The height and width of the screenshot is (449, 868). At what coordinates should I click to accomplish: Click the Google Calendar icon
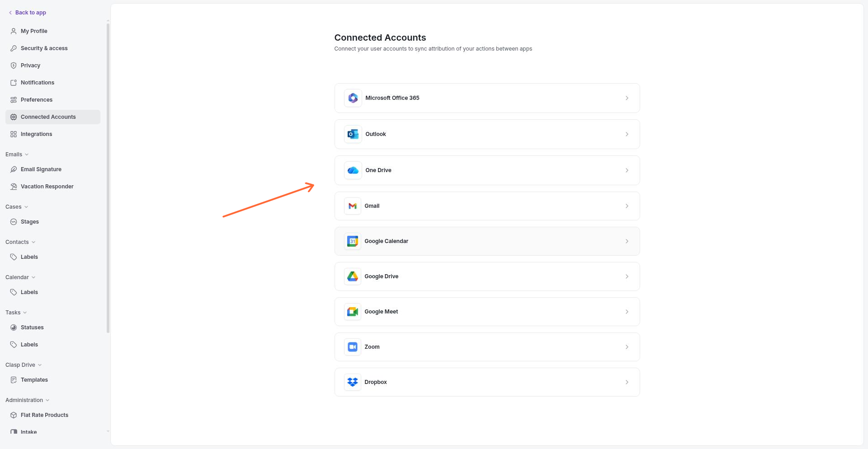(x=352, y=241)
